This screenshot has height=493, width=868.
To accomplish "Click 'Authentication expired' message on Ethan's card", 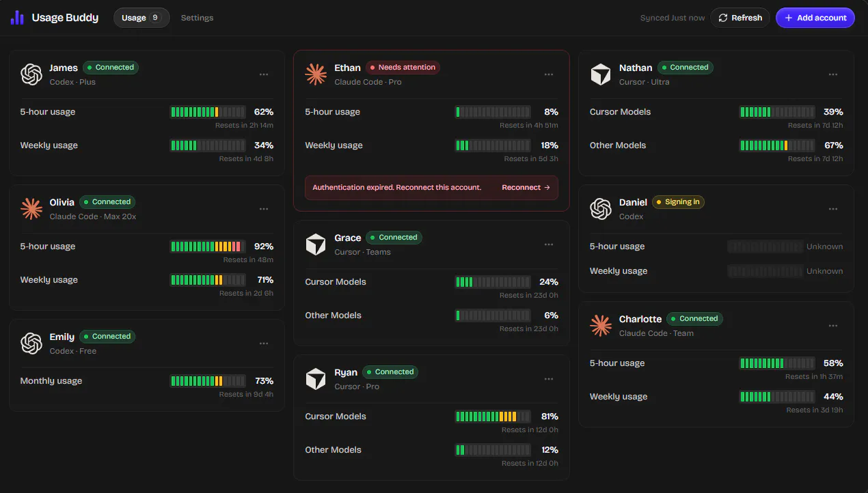I will point(397,187).
